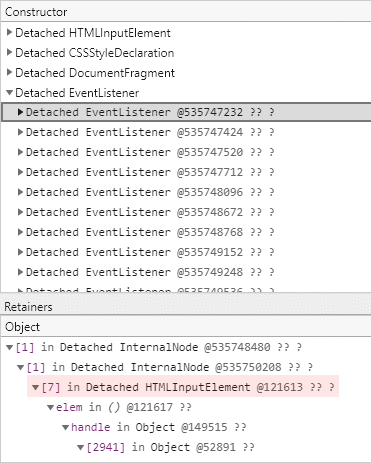Expand Detached CSSStyleDeclaration constructor group
This screenshot has height=463, width=371.
point(9,52)
